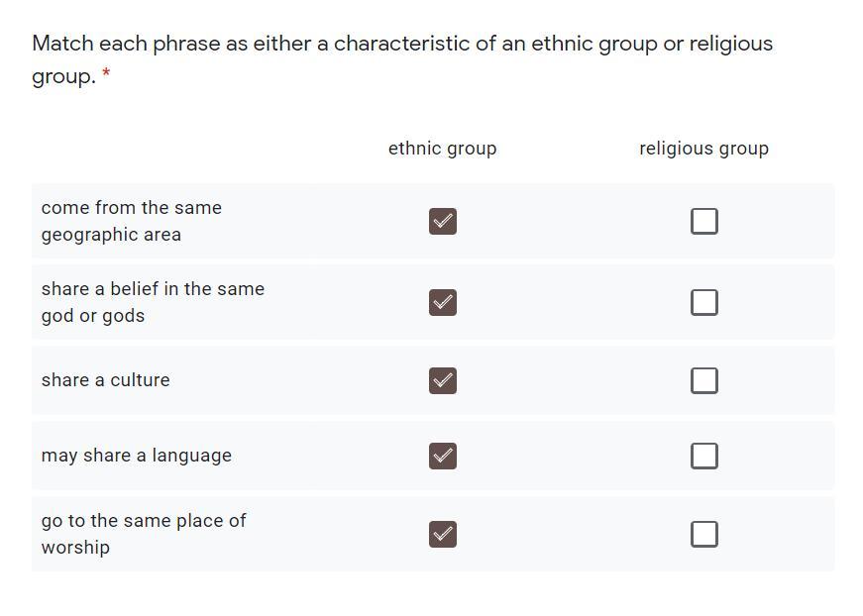Screen dimensions: 863x616
Task: Check religious group for 'come from the same geographic area'
Action: click(703, 221)
